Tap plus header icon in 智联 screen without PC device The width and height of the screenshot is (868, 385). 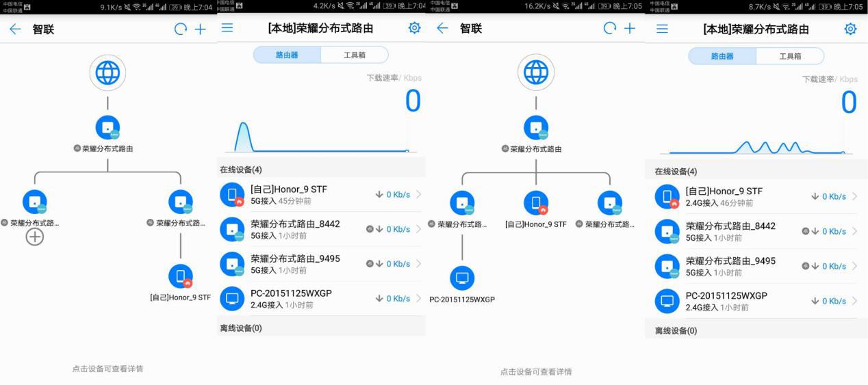(200, 29)
